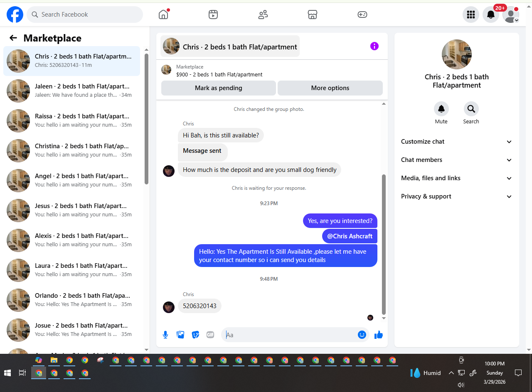This screenshot has width=532, height=392.
Task: Click the Snipping Tool taskbar icon
Action: tap(100, 360)
